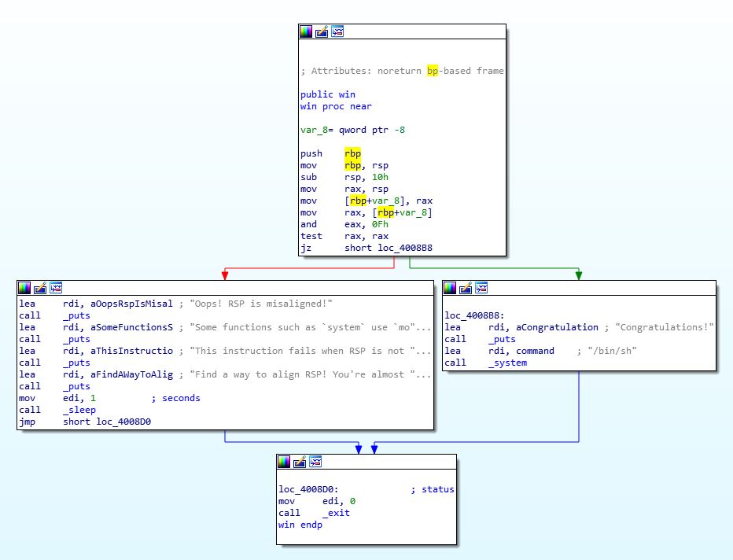The width and height of the screenshot is (733, 560).
Task: Click the group nodes icon in the loc_4008B8 block
Action: [481, 288]
